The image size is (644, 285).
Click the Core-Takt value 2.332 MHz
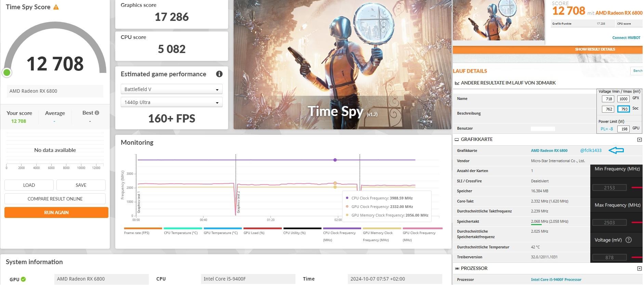550,201
